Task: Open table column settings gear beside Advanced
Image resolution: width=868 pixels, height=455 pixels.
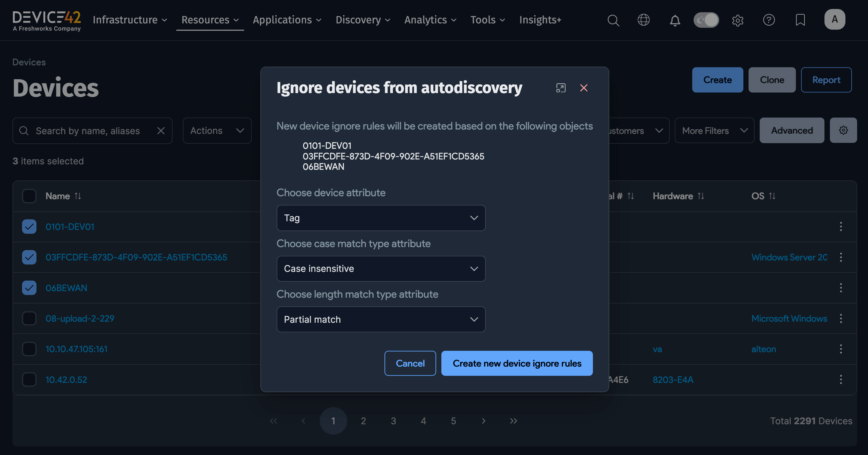Action: [844, 130]
